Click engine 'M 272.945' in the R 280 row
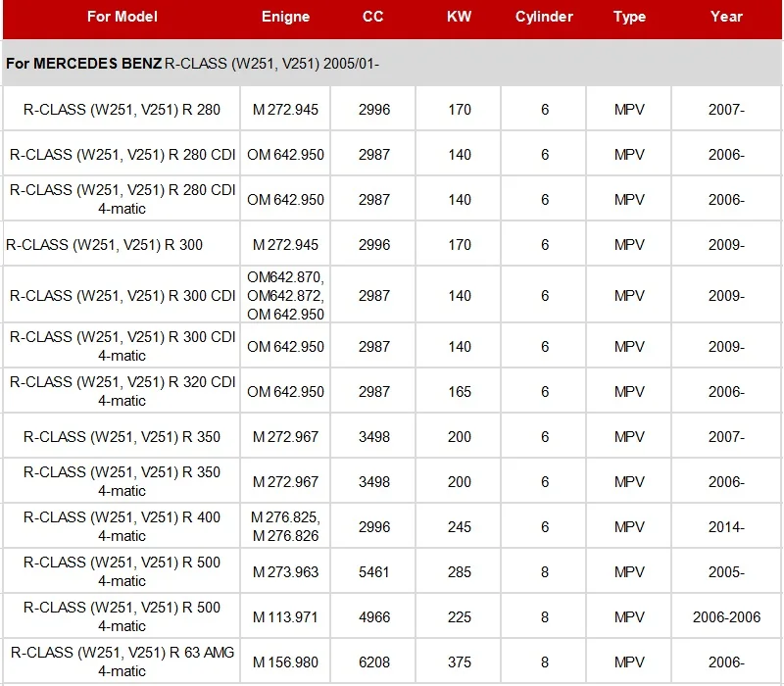Screen dimensions: 784x686 pos(285,109)
